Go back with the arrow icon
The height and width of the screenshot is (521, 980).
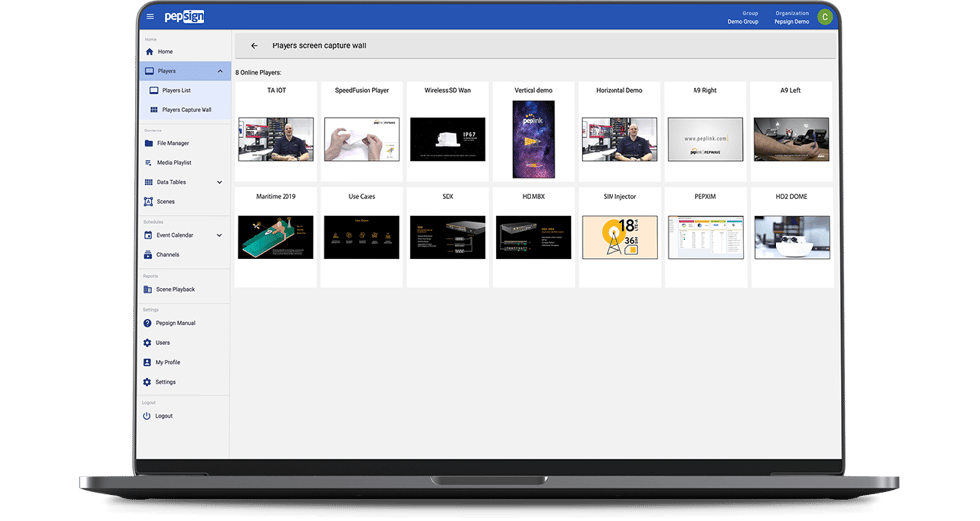click(x=254, y=45)
